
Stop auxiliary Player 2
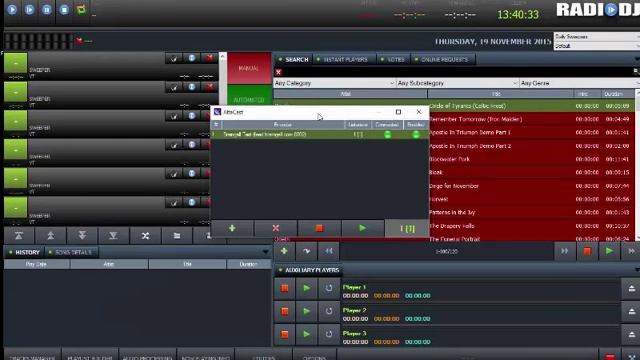coord(284,311)
